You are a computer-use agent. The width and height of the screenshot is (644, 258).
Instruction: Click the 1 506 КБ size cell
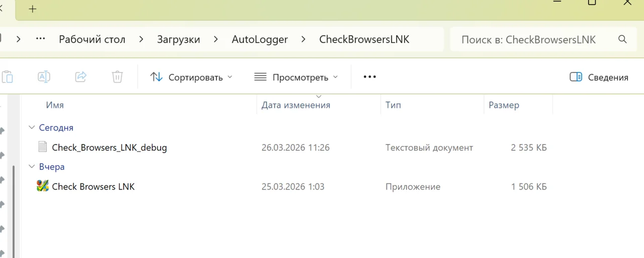click(x=529, y=186)
